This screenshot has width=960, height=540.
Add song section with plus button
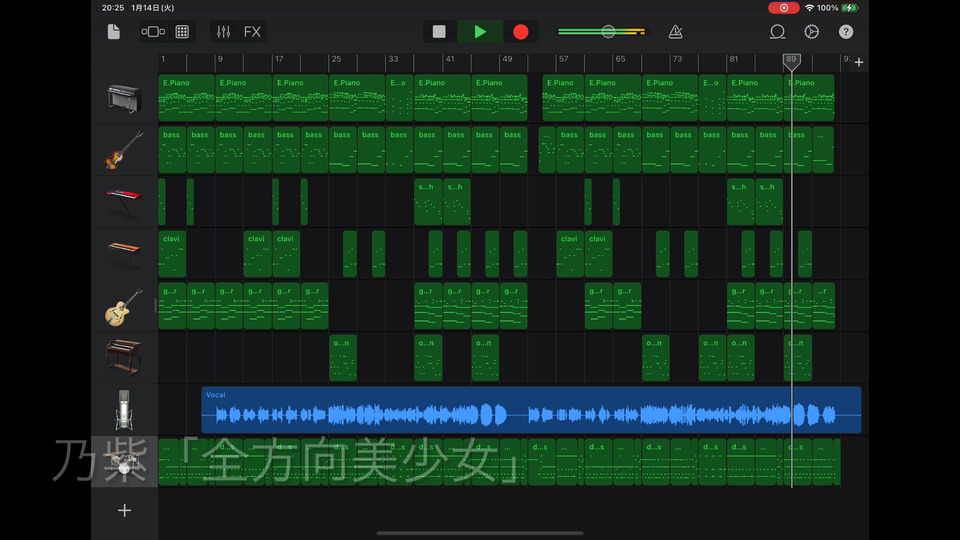[859, 62]
